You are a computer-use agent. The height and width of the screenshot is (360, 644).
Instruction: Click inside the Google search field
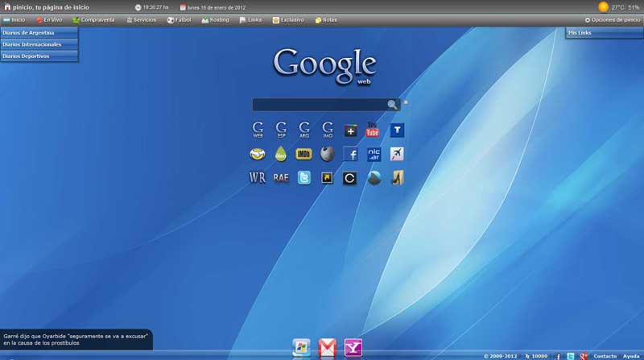pos(319,105)
